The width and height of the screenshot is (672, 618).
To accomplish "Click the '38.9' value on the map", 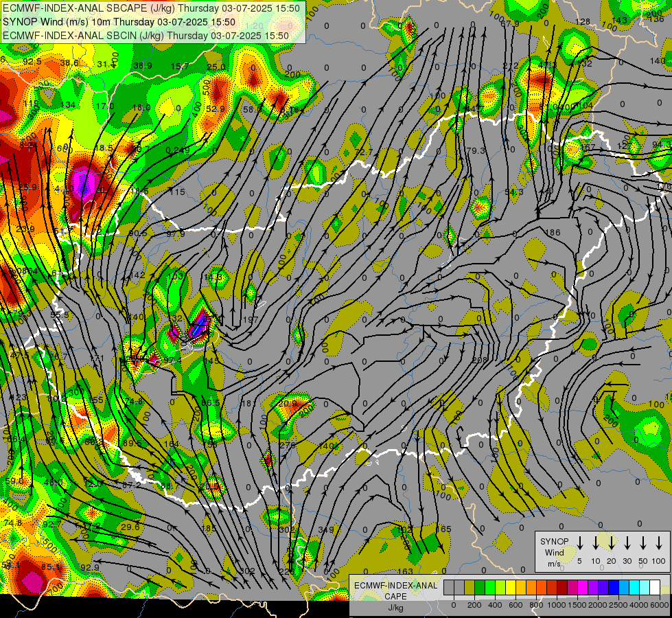I will tap(143, 66).
